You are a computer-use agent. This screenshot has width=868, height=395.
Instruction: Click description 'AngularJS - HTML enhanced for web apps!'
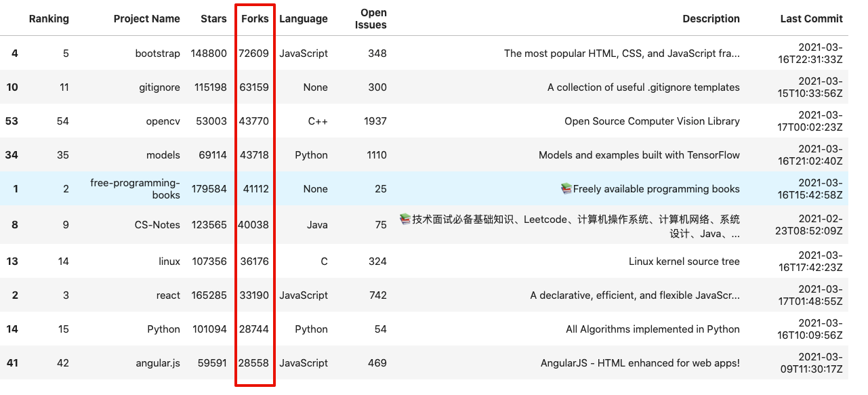click(x=640, y=363)
